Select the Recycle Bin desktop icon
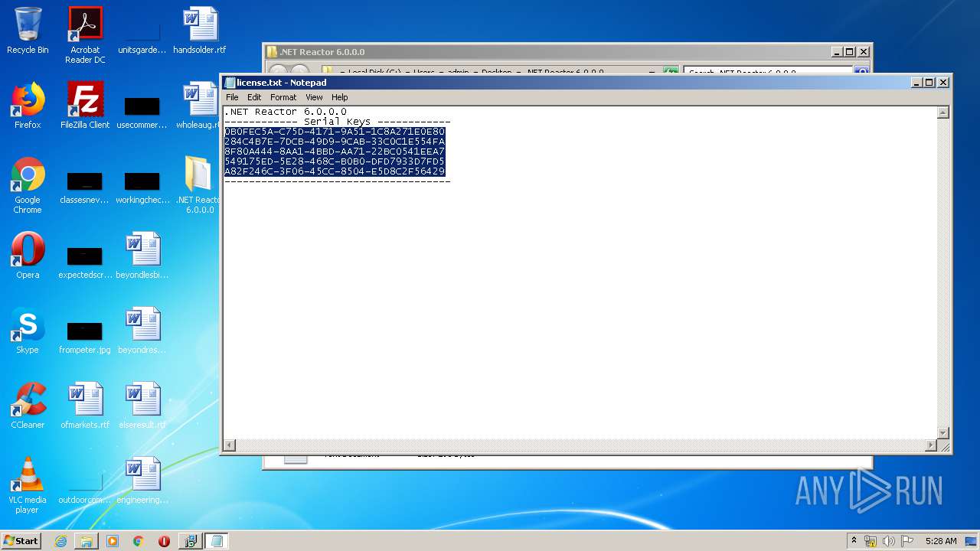This screenshot has height=551, width=980. [28, 31]
